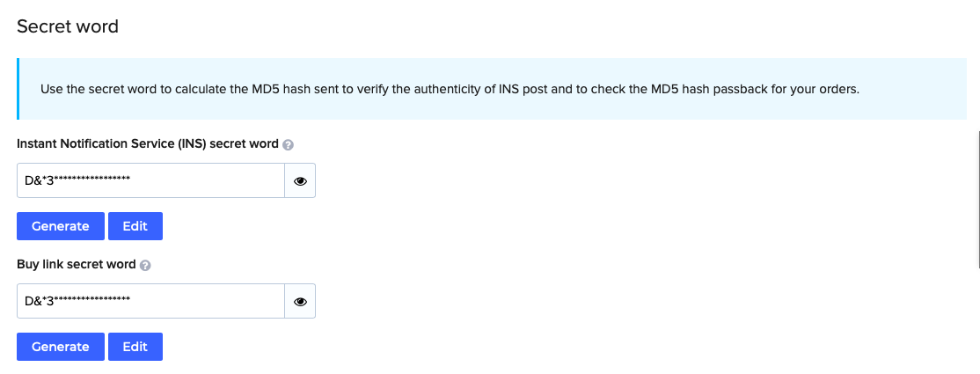
Task: Click the 'Buy link secret word' label
Action: [x=77, y=265]
